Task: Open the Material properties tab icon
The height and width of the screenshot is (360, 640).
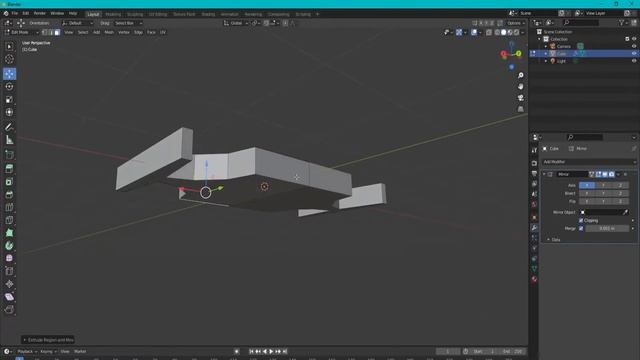Action: (x=534, y=280)
